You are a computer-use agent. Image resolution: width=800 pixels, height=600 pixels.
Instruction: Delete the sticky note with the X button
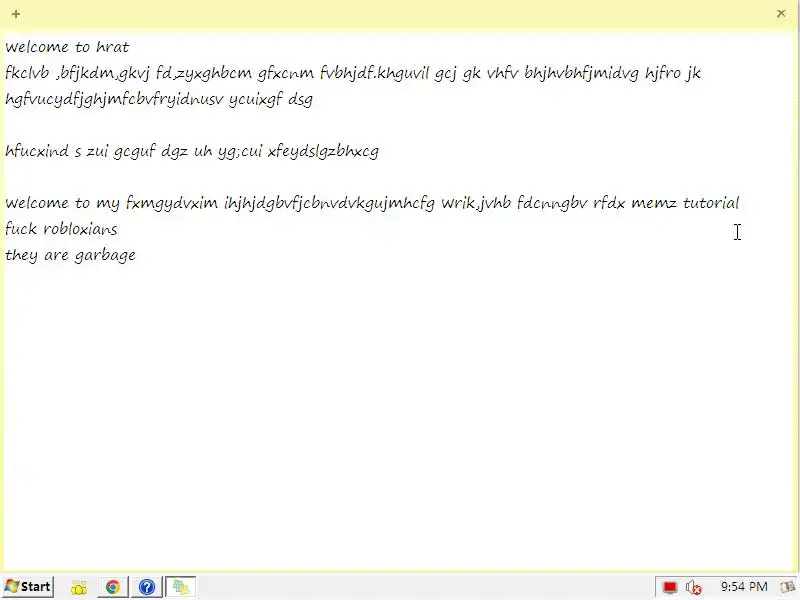pyautogui.click(x=781, y=14)
